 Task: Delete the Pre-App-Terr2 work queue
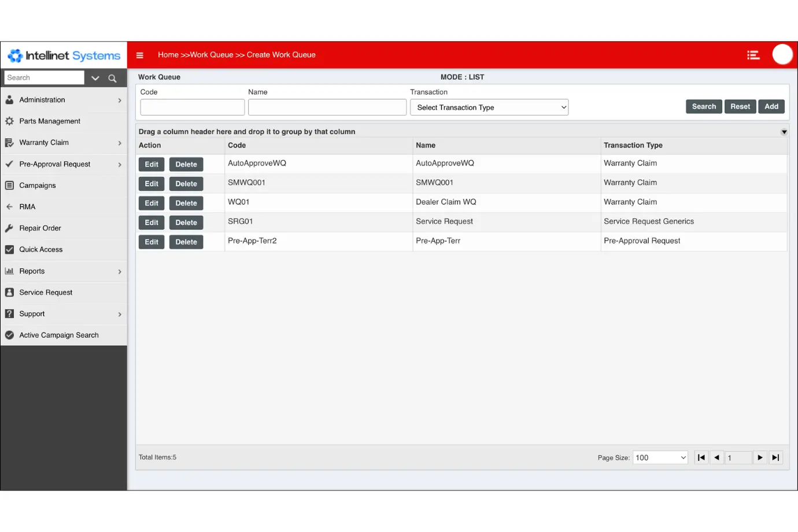click(x=186, y=242)
